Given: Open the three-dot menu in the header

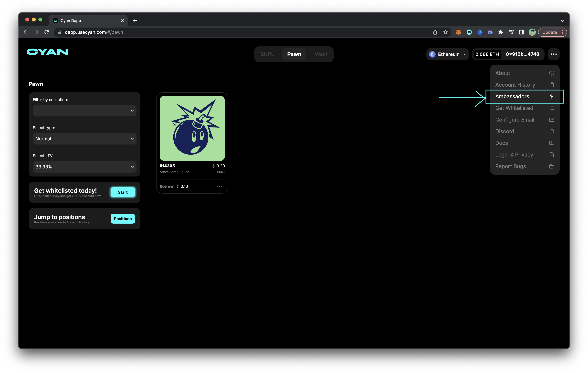Looking at the screenshot, I should [554, 54].
